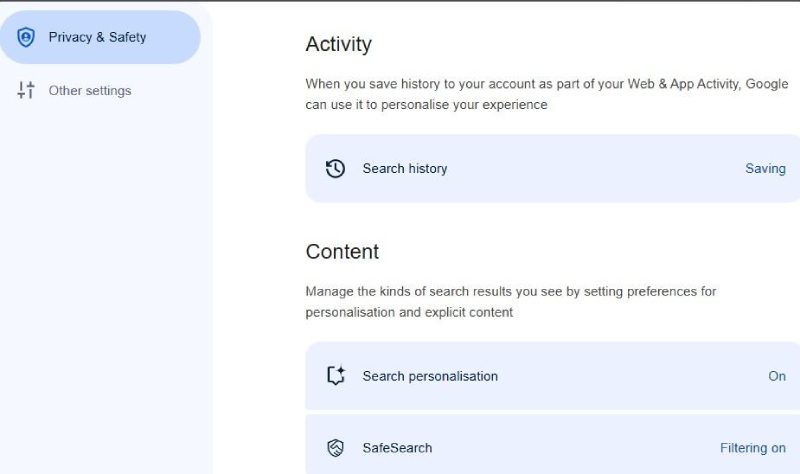Image resolution: width=800 pixels, height=474 pixels.
Task: Click the Manage the kinds of search results description
Action: click(511, 302)
